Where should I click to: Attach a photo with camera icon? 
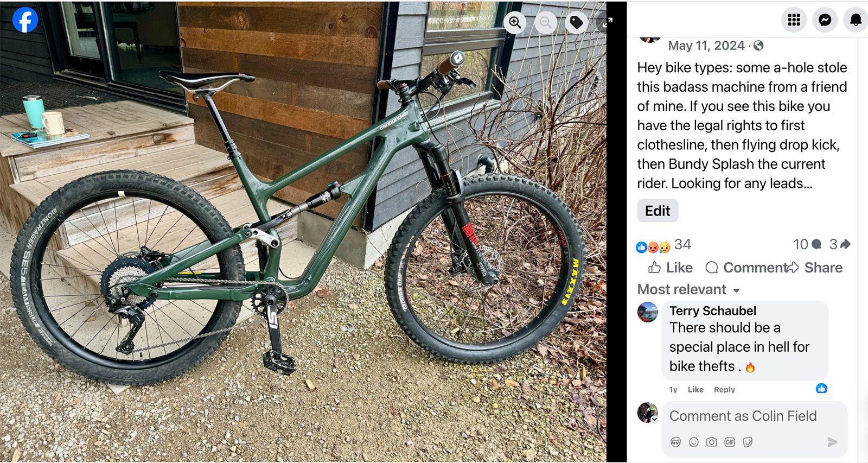coord(712,442)
